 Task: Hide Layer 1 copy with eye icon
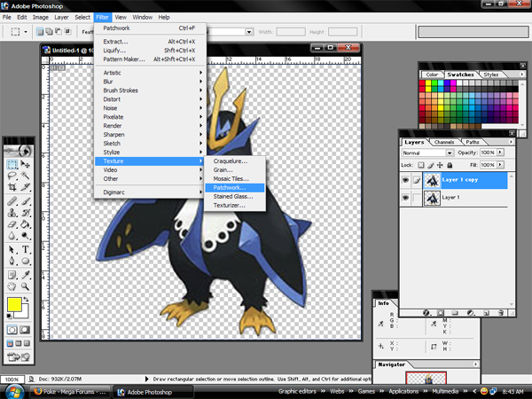[x=405, y=180]
